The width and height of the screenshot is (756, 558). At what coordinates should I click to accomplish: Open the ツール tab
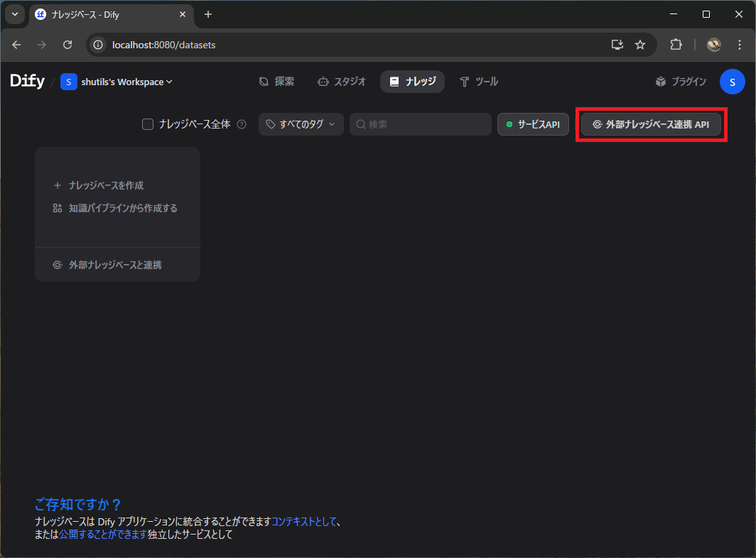click(479, 82)
